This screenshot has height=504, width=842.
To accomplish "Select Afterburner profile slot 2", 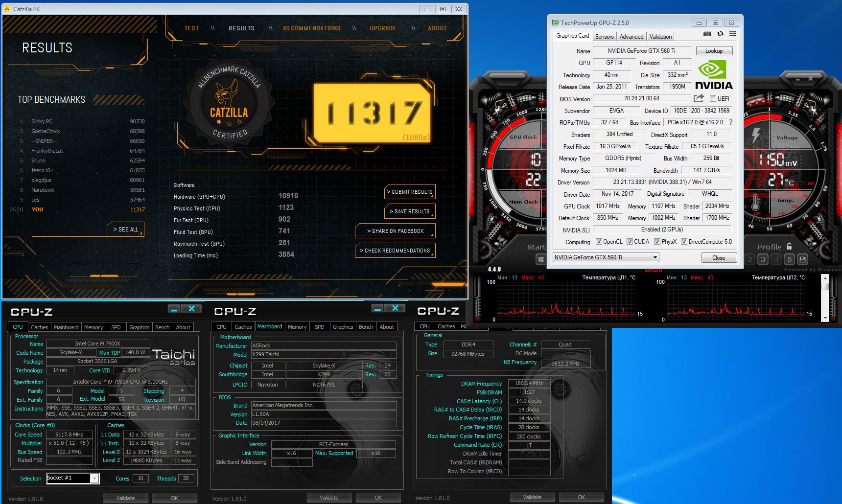I will tap(750, 259).
